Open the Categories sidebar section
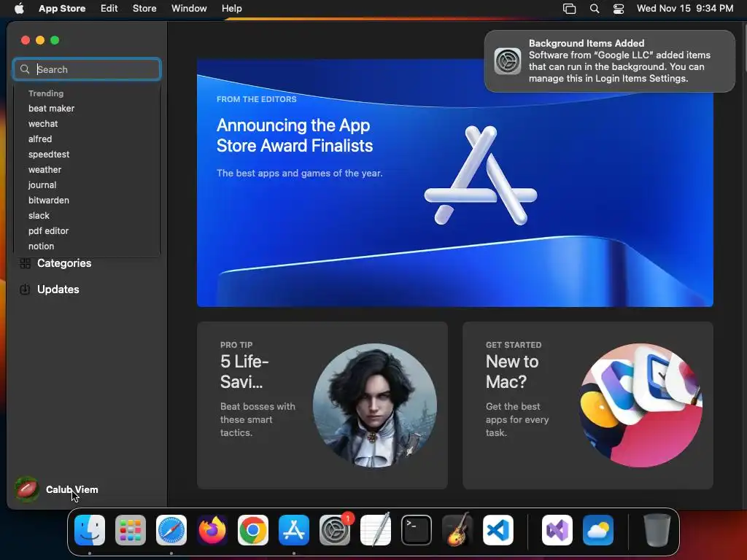This screenshot has height=560, width=747. (64, 263)
